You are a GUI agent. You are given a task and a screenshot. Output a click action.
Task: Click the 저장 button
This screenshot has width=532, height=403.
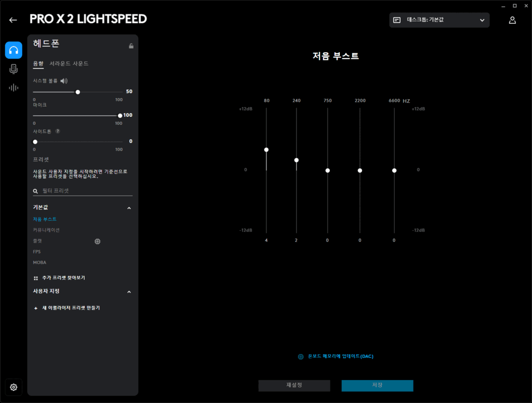pos(377,385)
